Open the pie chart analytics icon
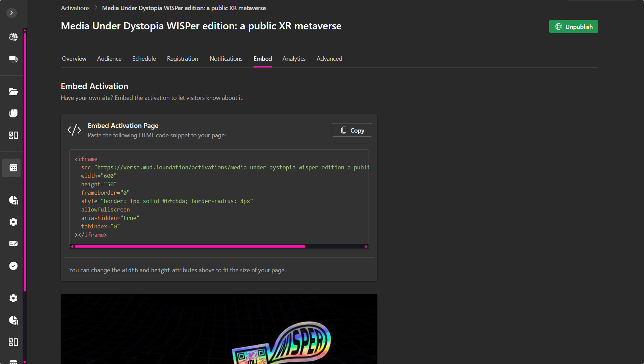The image size is (644, 364). point(13,200)
